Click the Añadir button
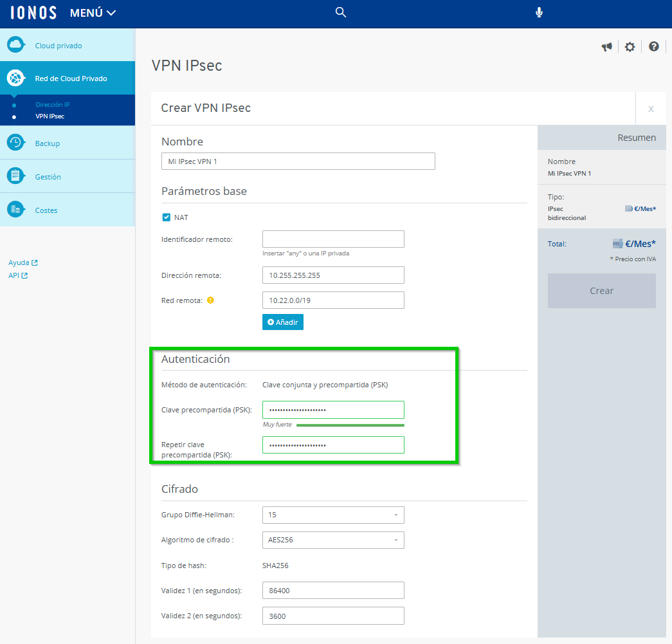Viewport: 672px width, 644px height. (x=282, y=322)
